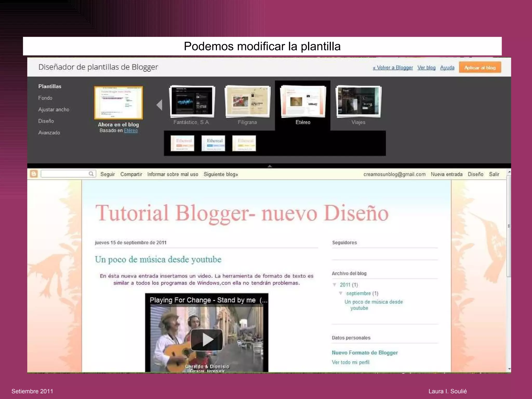This screenshot has width=532, height=399.
Task: Click the scrollbar down arrow in preview
Action: 509,369
